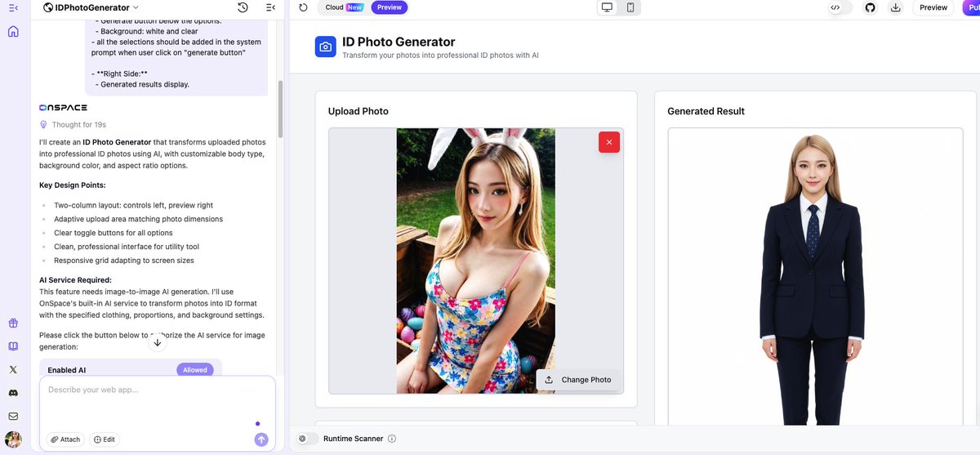Click the 'Enabled AI' label

[67, 370]
